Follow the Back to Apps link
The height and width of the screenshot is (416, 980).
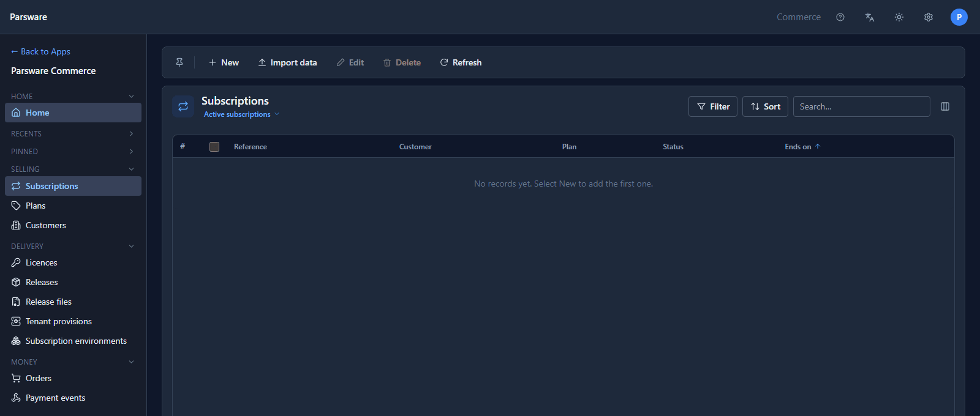click(x=40, y=51)
